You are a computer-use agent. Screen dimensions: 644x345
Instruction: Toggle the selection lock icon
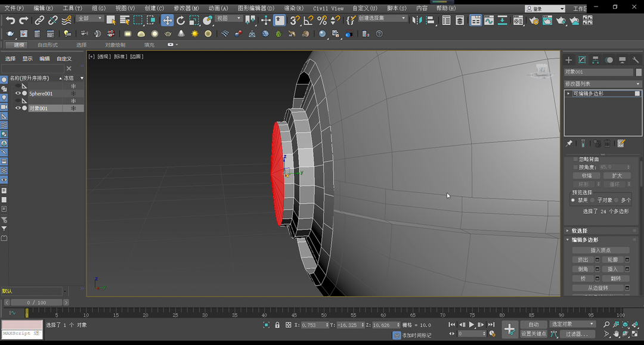[277, 325]
